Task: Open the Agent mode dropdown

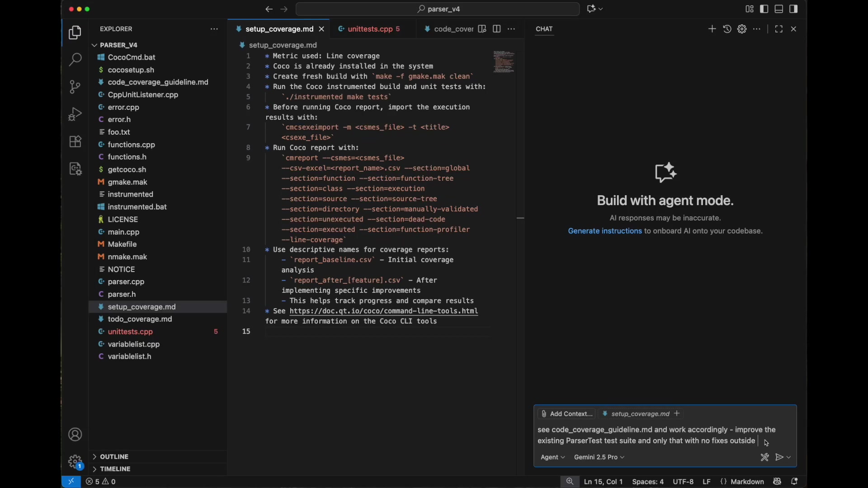Action: 553,458
